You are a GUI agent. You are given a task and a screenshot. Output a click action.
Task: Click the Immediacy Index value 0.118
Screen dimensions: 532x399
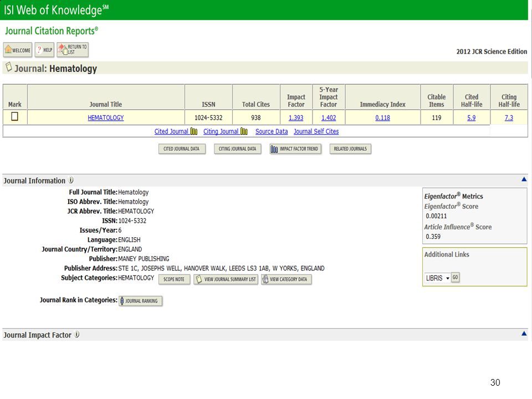tap(382, 117)
